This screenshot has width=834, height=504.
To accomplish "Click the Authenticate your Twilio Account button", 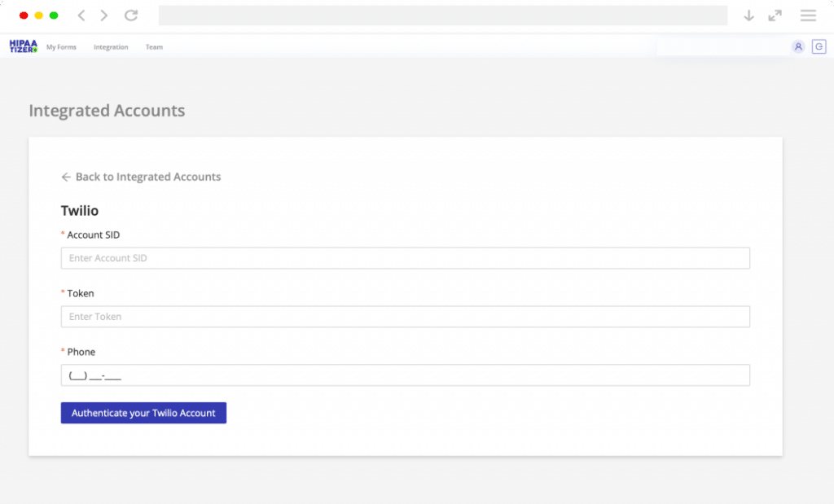I will point(143,413).
